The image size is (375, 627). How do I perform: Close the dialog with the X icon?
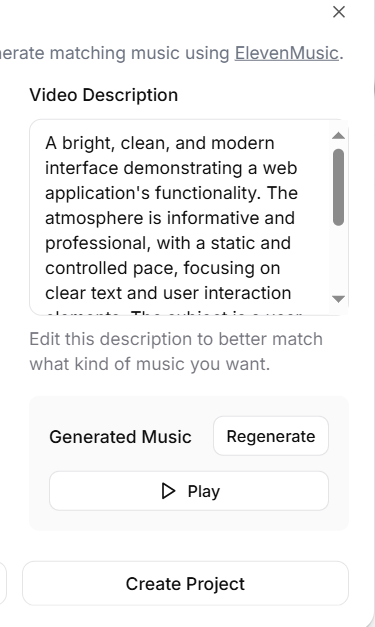(339, 12)
